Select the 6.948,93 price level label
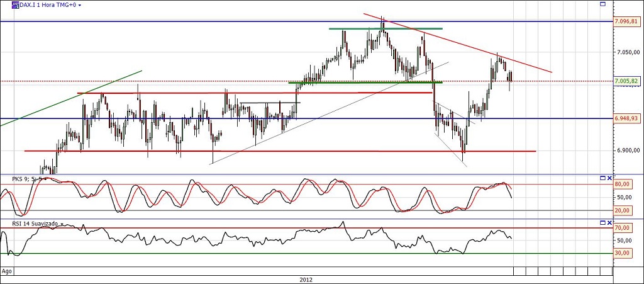Screen dimensions: 644x284 click(626, 118)
